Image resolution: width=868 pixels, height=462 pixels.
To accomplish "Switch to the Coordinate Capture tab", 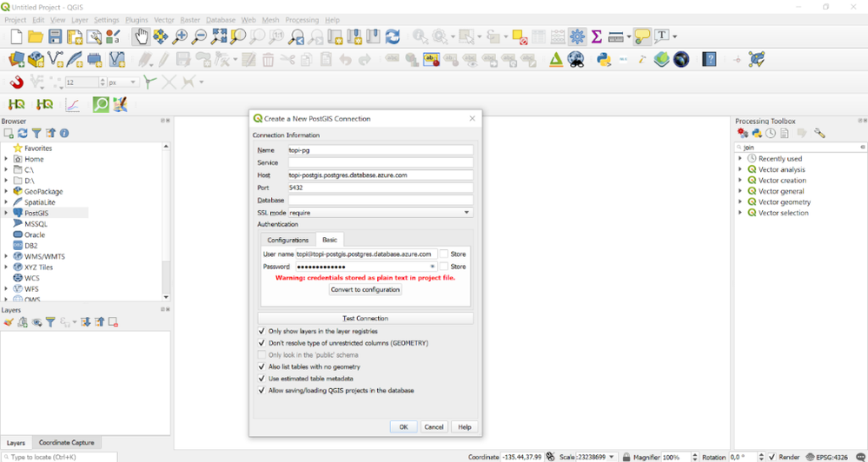I will pyautogui.click(x=66, y=443).
